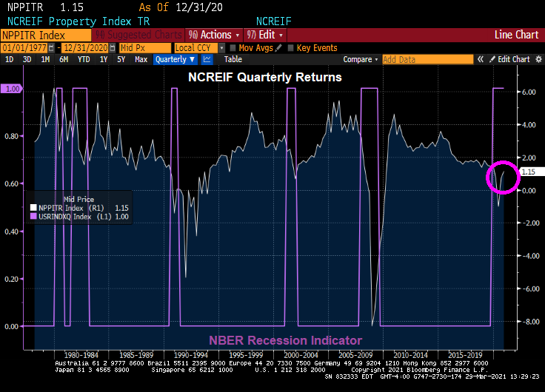Click the Edit Chart pencil button

(509, 59)
